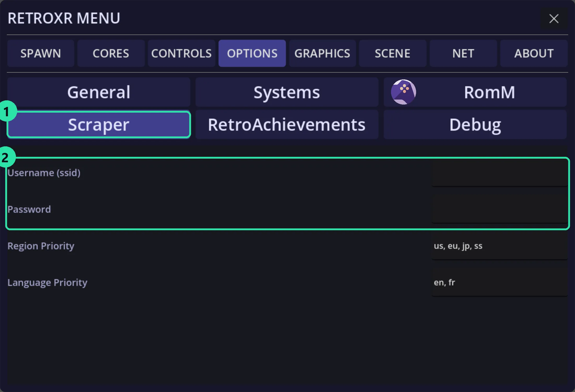
Task: Go to the CONTROLS tab
Action: click(181, 53)
